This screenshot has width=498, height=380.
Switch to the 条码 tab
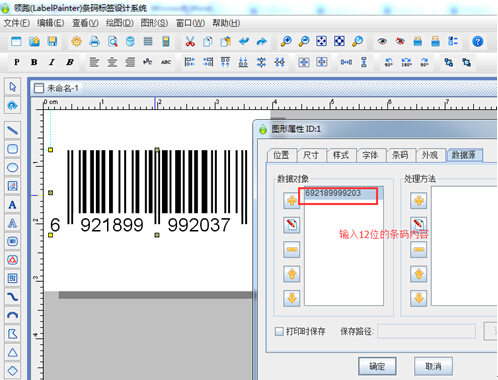[400, 155]
